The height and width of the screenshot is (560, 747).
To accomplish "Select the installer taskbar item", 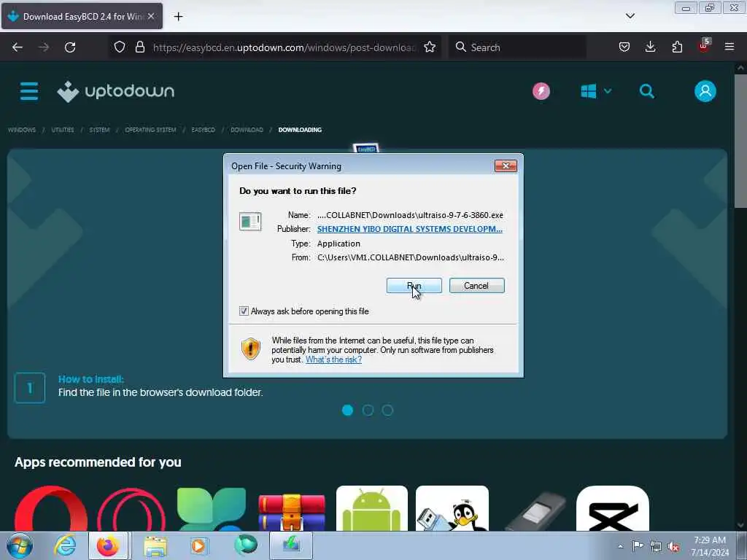I will [291, 545].
